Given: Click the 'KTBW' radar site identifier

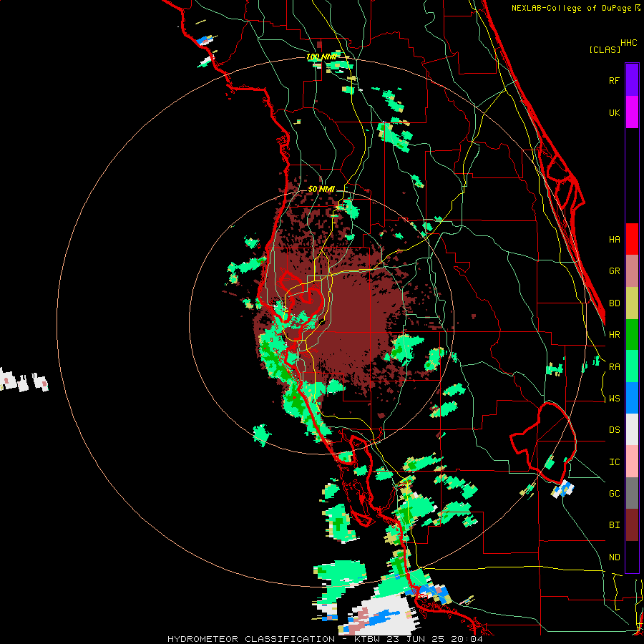Looking at the screenshot, I should click(x=367, y=639).
